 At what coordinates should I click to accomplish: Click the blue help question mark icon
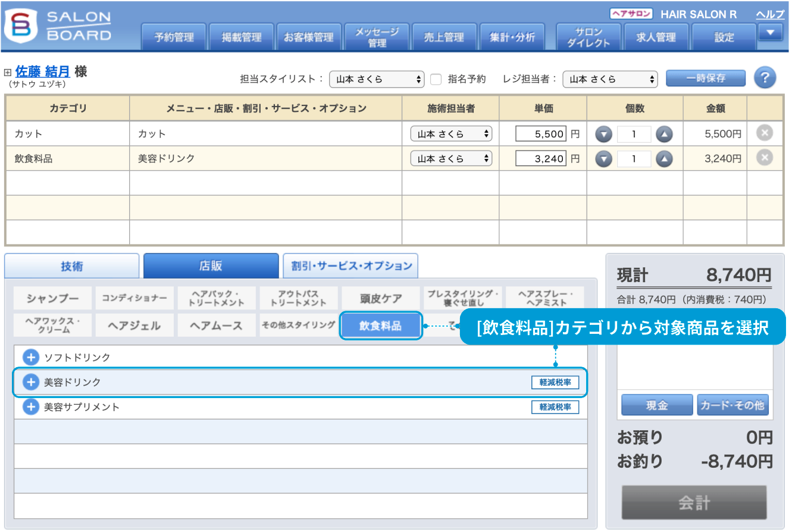[765, 78]
